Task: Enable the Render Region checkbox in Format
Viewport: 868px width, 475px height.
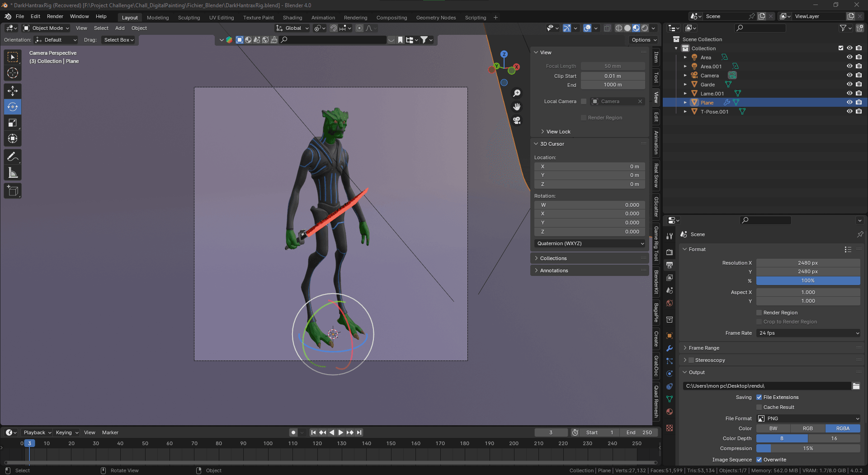Action: pos(759,313)
